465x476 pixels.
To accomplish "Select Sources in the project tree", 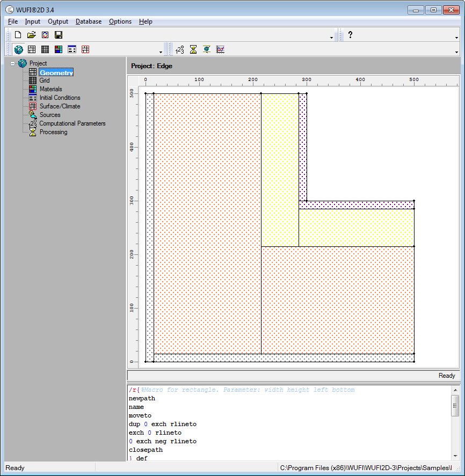I will 50,115.
